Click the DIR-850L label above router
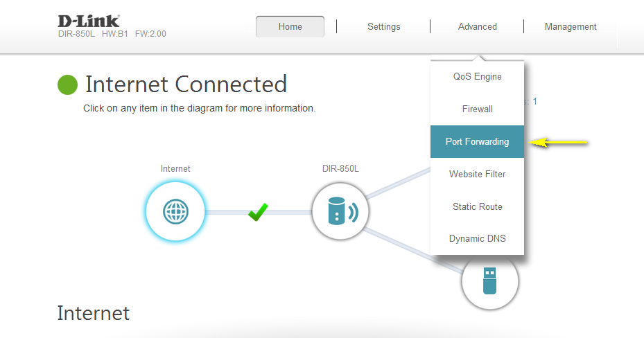This screenshot has height=338, width=644. (x=340, y=168)
